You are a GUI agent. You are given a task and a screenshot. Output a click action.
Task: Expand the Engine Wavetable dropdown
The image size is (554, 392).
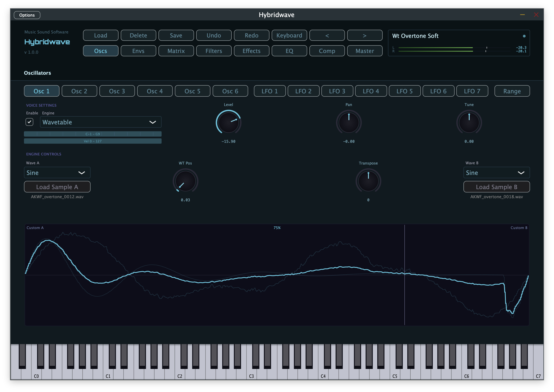(x=101, y=122)
